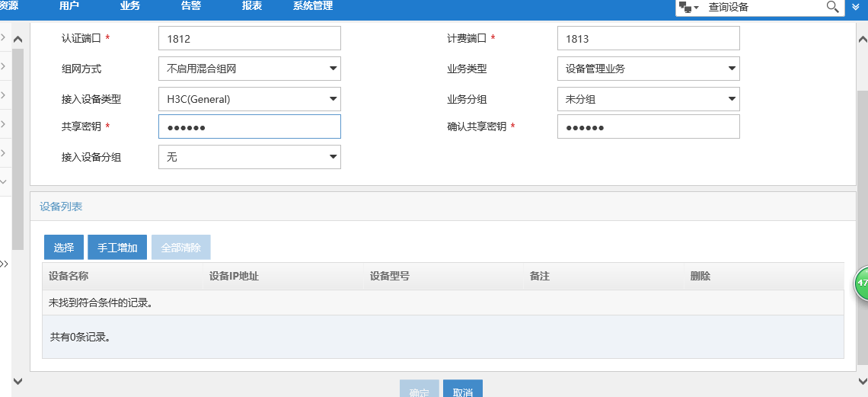Click the search magnifier icon
This screenshot has width=868, height=397.
click(832, 7)
